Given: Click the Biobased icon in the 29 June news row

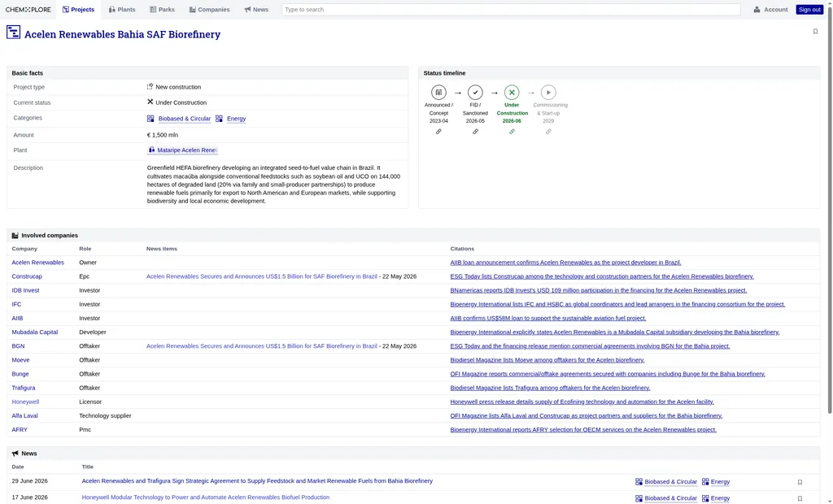Looking at the screenshot, I should click(x=639, y=482).
